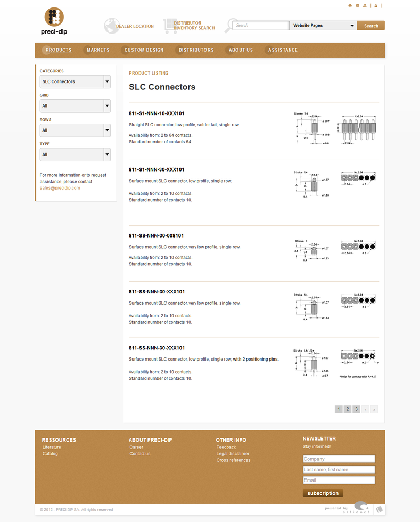Image resolution: width=420 pixels, height=522 pixels.
Task: Click side-view drawing of positioning pins connector
Action: coord(311,363)
